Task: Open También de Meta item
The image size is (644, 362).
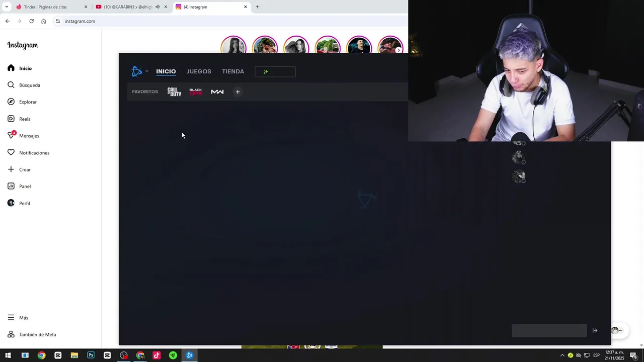Action: click(32, 335)
